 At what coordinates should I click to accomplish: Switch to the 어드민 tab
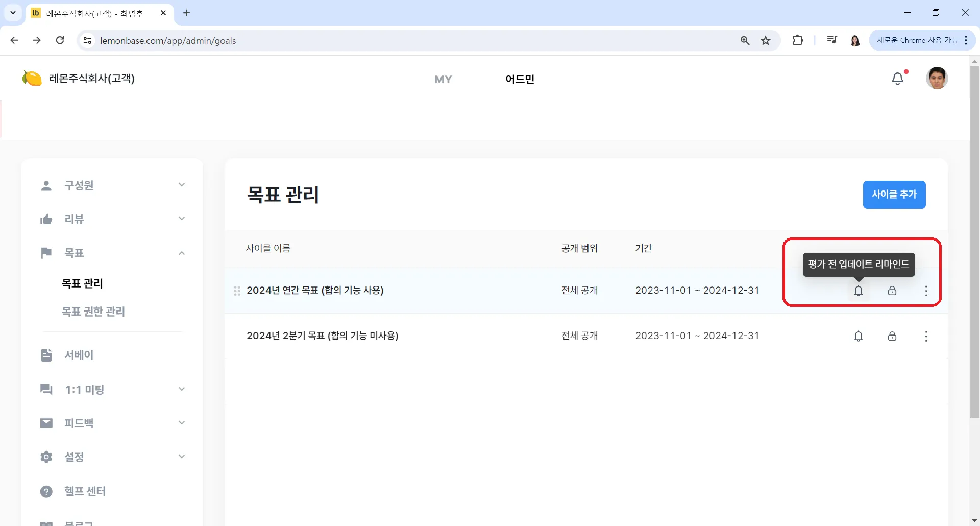520,79
